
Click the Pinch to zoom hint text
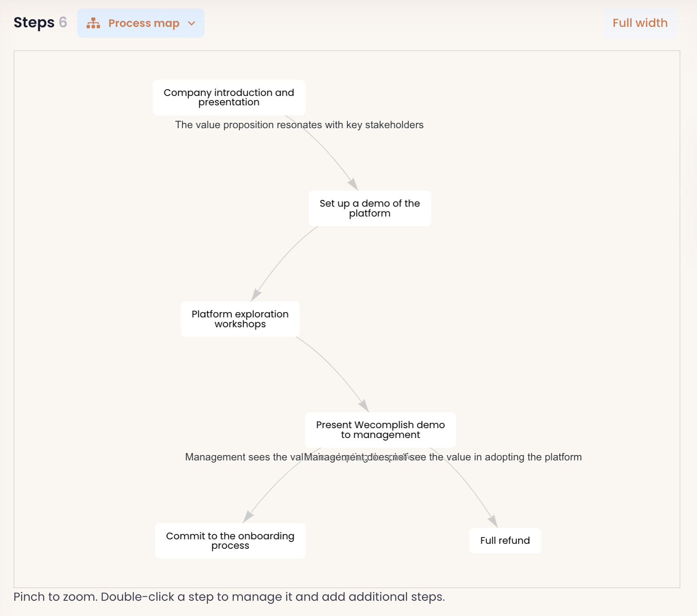[x=229, y=597]
